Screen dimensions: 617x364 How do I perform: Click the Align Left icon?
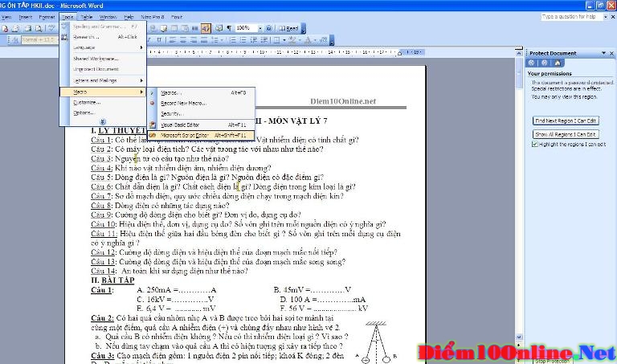(173, 39)
